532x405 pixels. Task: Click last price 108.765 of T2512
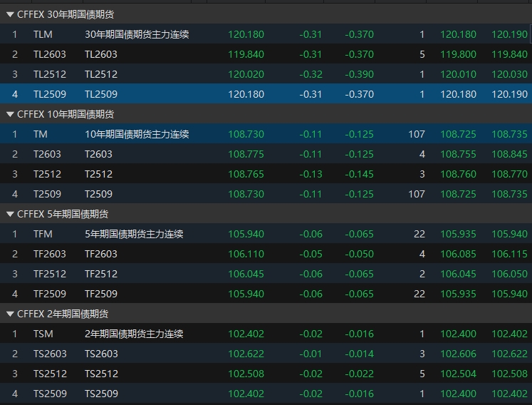[246, 174]
